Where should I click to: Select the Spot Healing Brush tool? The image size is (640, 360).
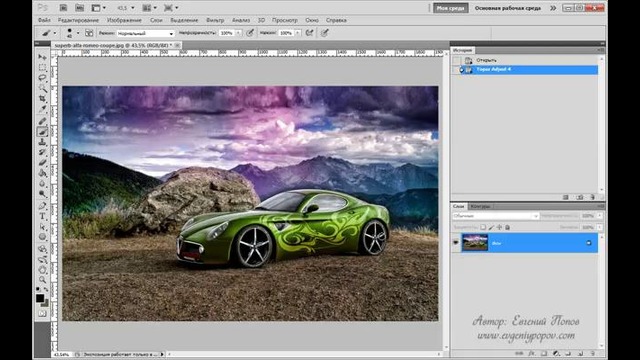[x=42, y=121]
